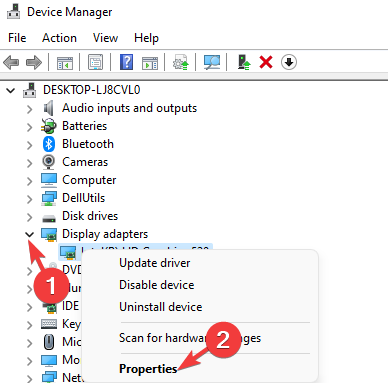
Task: Open the Help menu
Action: (x=146, y=38)
